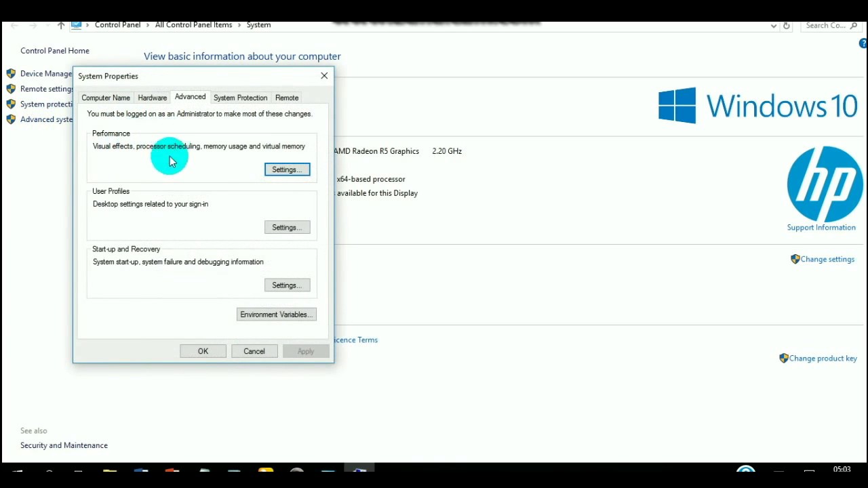Expand the chevron after Control Panel breadcrumb
The width and height of the screenshot is (868, 488).
click(x=148, y=25)
